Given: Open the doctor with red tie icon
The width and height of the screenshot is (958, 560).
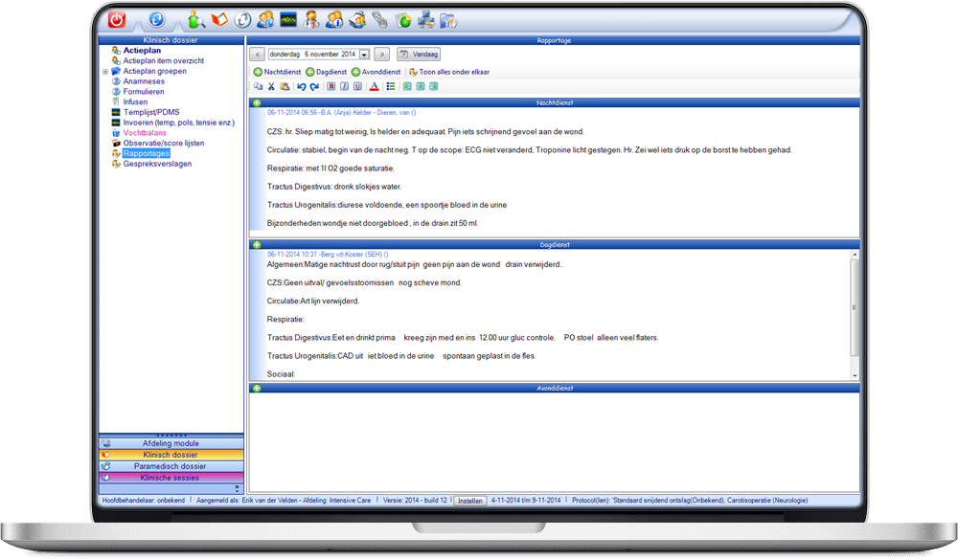Looking at the screenshot, I should pyautogui.click(x=311, y=20).
